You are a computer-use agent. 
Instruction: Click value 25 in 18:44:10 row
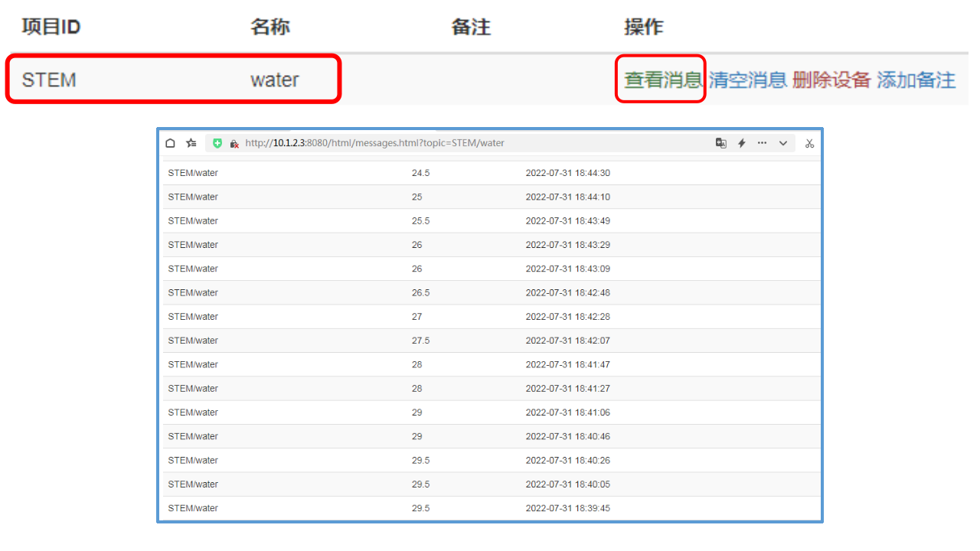[x=416, y=197]
